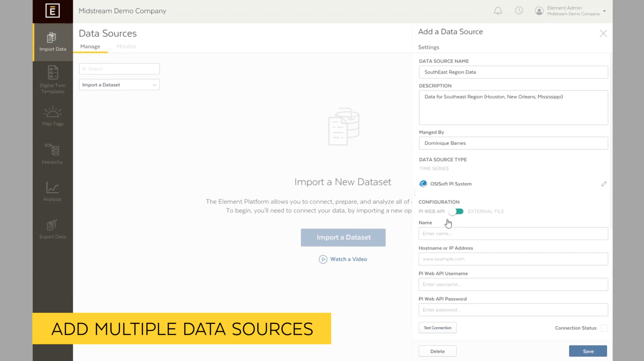Click the configuration Name field

(x=514, y=233)
